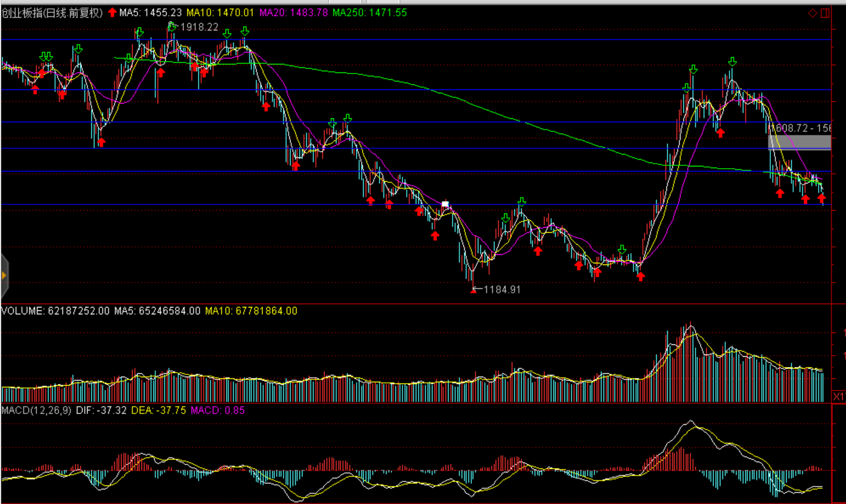The height and width of the screenshot is (504, 846).
Task: Click the X1 volume scale button
Action: [839, 396]
